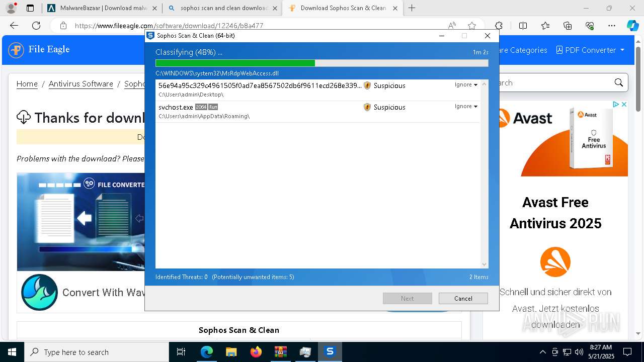The image size is (644, 362).
Task: Close the sophos search tab
Action: [275, 8]
